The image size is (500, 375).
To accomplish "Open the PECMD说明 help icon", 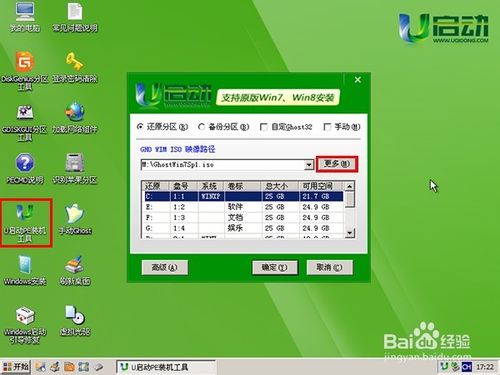I will [x=25, y=168].
